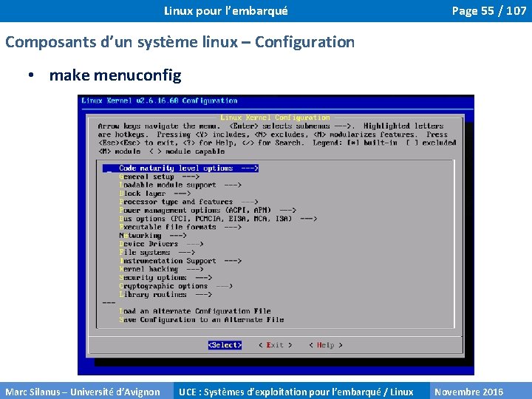
Task: Expand Loadable module support entry
Action: point(180,185)
